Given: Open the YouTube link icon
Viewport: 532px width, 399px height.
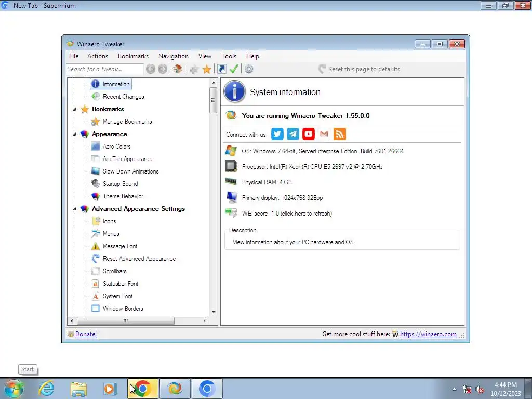Looking at the screenshot, I should (309, 134).
